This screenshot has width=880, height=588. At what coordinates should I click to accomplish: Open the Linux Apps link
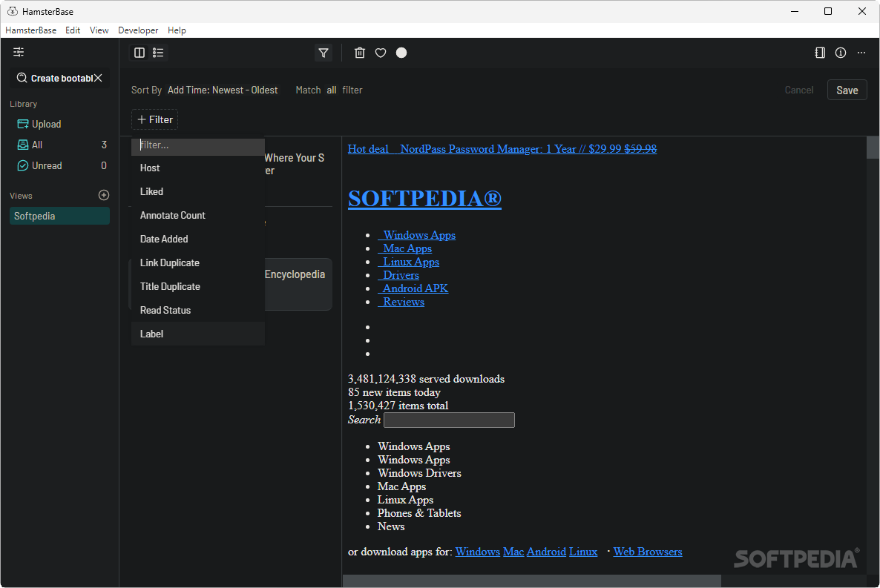click(x=409, y=262)
